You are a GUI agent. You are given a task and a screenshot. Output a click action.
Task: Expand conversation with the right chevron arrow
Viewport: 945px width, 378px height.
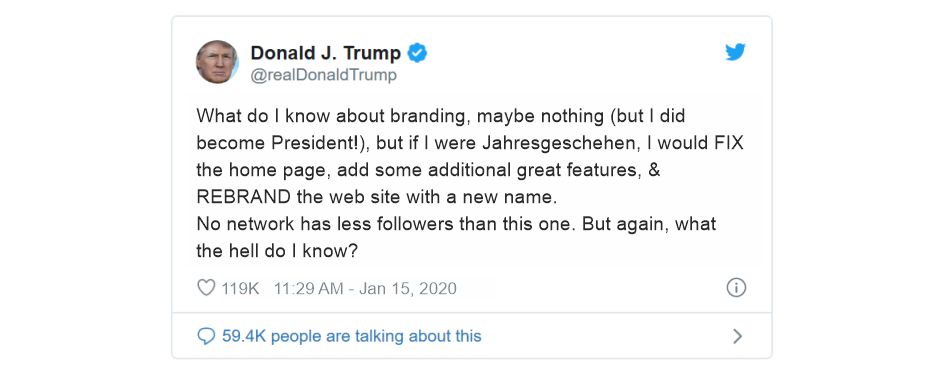click(x=737, y=336)
